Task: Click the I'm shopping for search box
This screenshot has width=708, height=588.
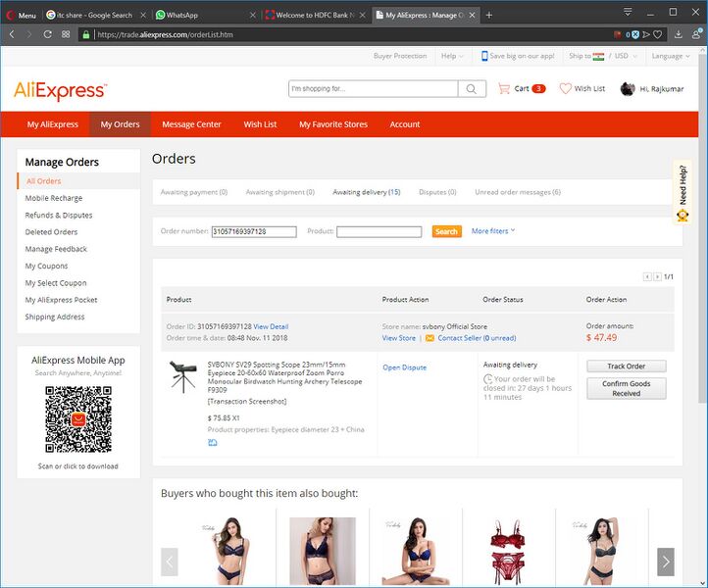Action: point(373,89)
